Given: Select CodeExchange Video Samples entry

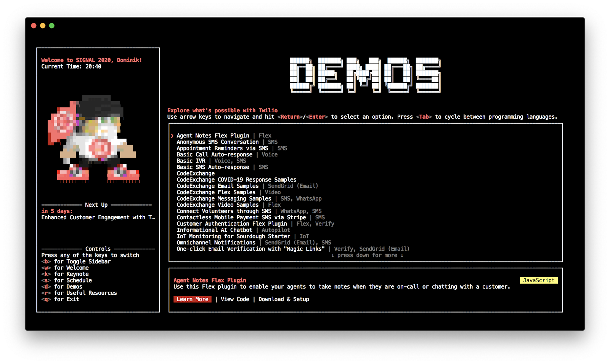Looking at the screenshot, I should [x=228, y=205].
